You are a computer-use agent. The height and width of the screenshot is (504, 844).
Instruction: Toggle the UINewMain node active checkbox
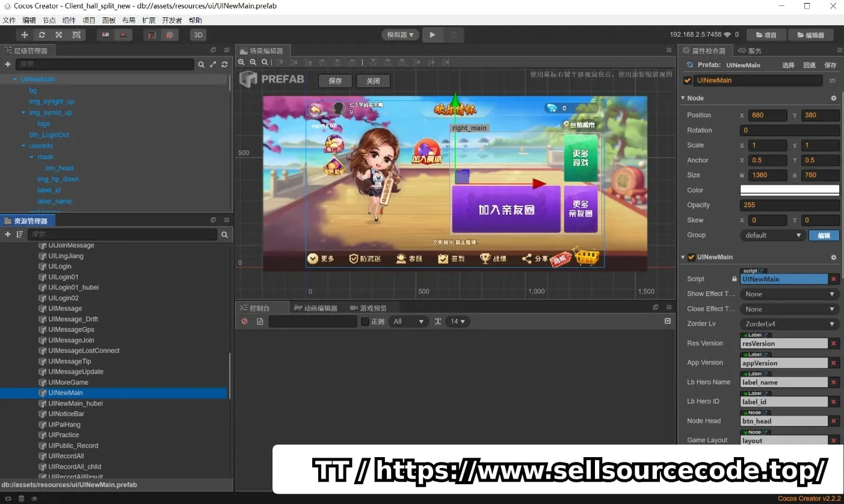688,81
